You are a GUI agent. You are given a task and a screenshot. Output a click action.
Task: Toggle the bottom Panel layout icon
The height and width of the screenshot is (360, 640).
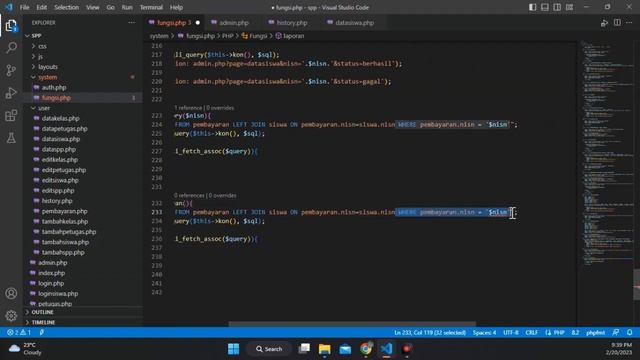(544, 7)
